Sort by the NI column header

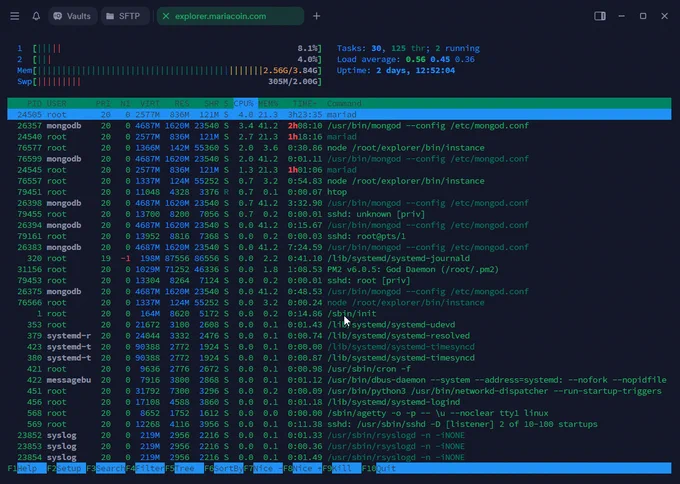pyautogui.click(x=125, y=103)
